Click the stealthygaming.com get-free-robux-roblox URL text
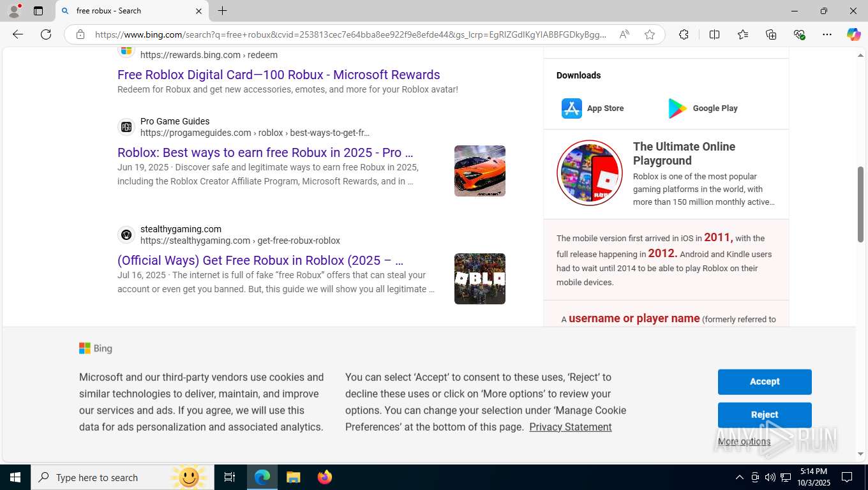 point(240,241)
